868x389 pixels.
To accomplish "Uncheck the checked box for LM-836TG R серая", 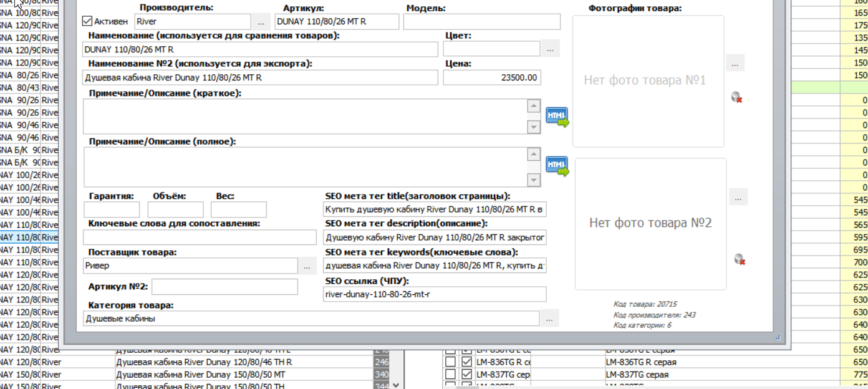I will tap(466, 362).
